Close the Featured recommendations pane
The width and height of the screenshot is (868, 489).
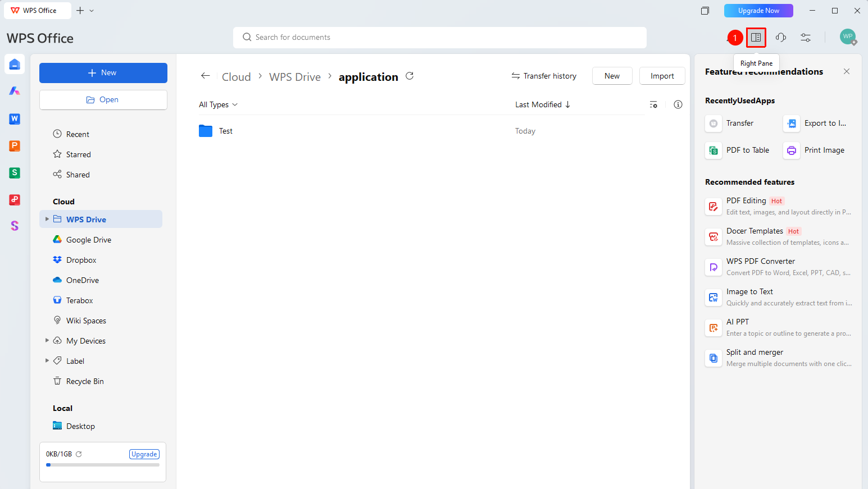(x=847, y=71)
